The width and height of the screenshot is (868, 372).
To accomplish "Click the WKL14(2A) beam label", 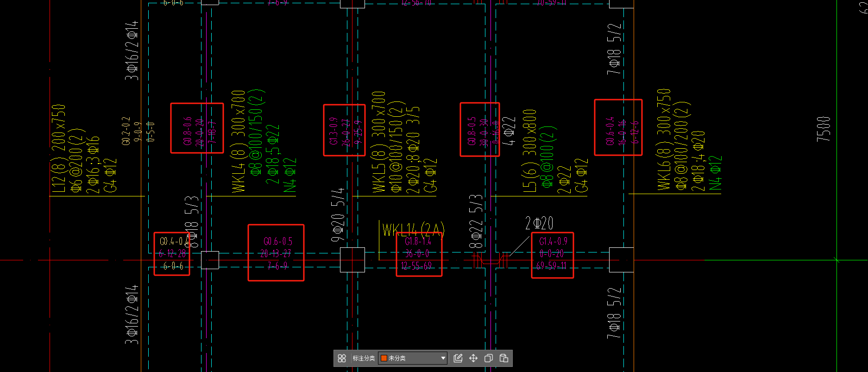I will (x=413, y=230).
